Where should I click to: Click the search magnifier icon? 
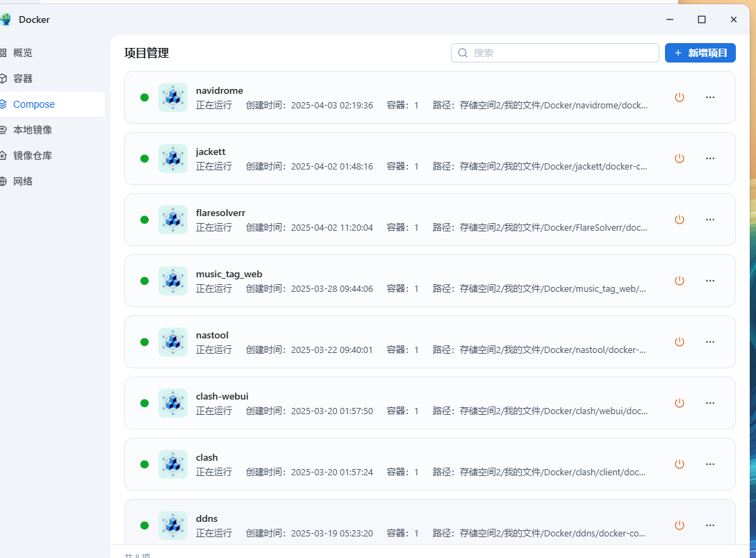pos(463,53)
